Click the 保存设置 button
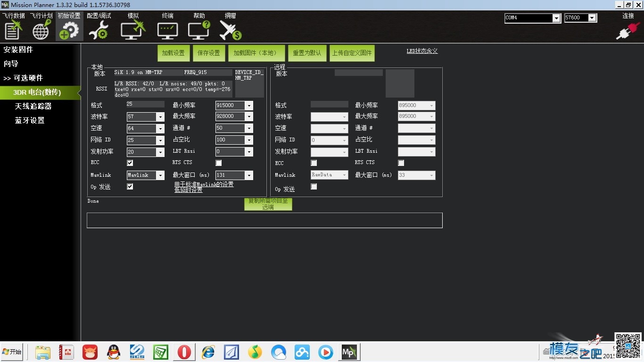 click(209, 53)
